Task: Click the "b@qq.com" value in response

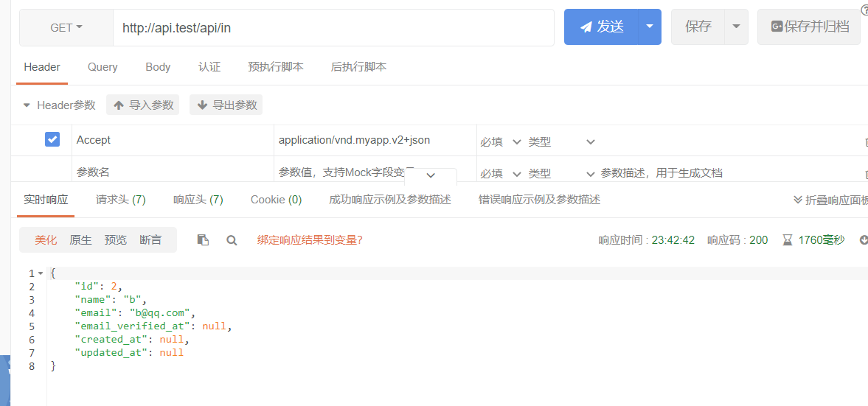Action: coord(160,312)
